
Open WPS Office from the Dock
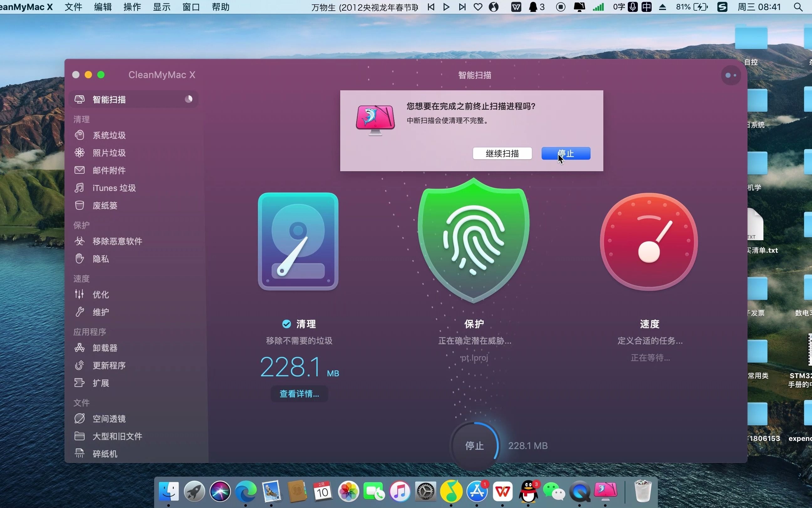point(502,491)
